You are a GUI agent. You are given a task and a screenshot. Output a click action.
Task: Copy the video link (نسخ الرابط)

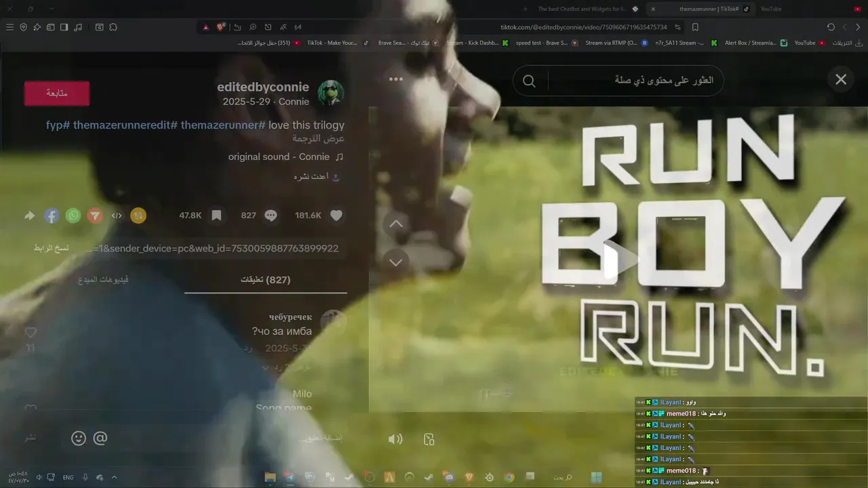52,248
